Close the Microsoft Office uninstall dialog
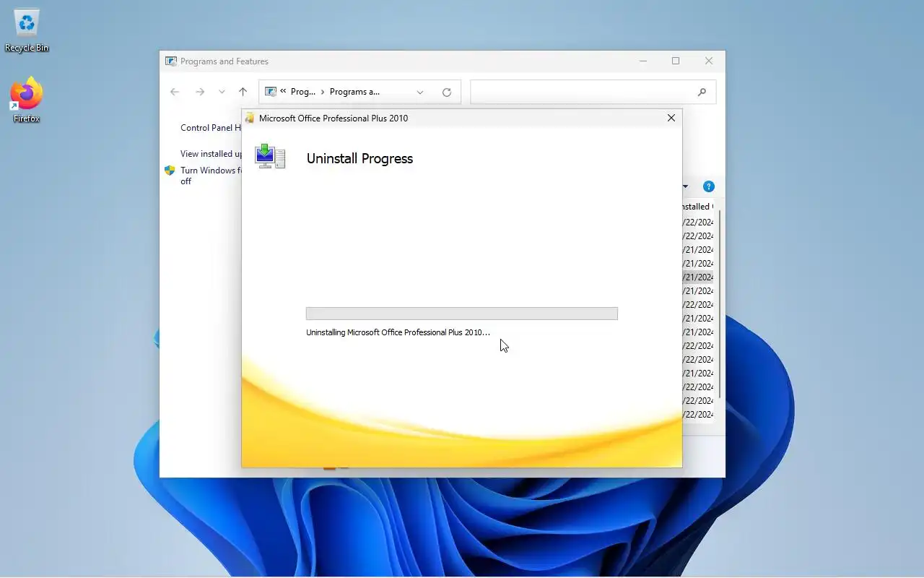The height and width of the screenshot is (578, 924). [671, 118]
